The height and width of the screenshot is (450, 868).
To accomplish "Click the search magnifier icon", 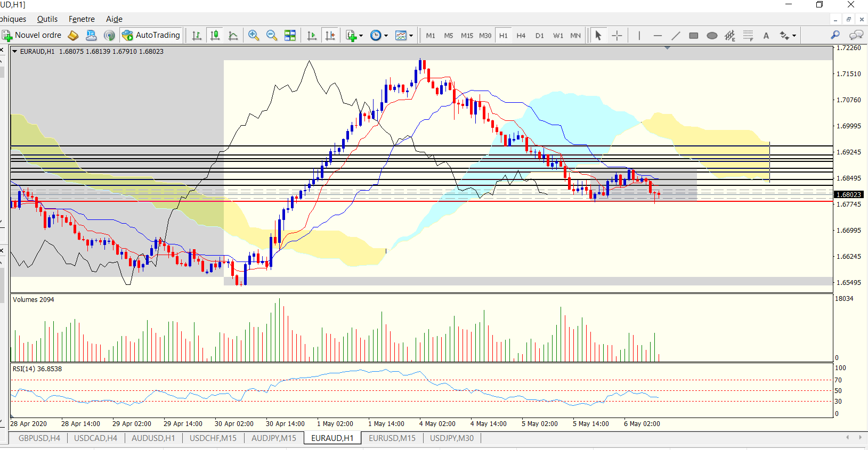I will (x=835, y=35).
